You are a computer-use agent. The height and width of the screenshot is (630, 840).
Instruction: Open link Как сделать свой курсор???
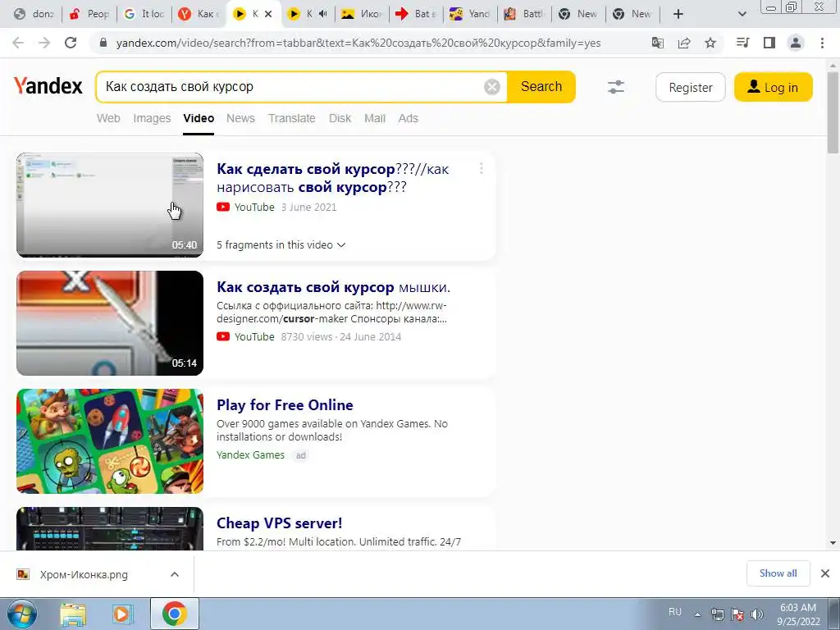333,178
